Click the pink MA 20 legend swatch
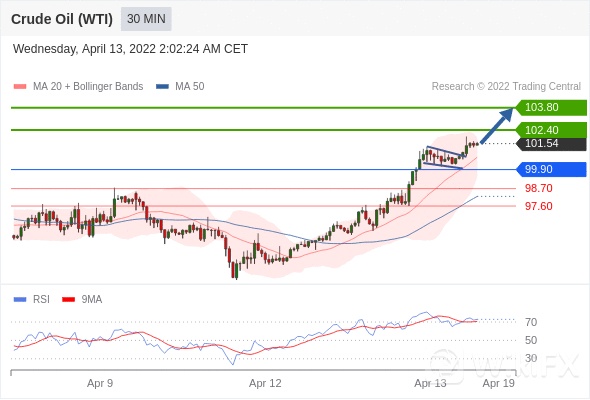The image size is (590, 400). click(x=20, y=87)
